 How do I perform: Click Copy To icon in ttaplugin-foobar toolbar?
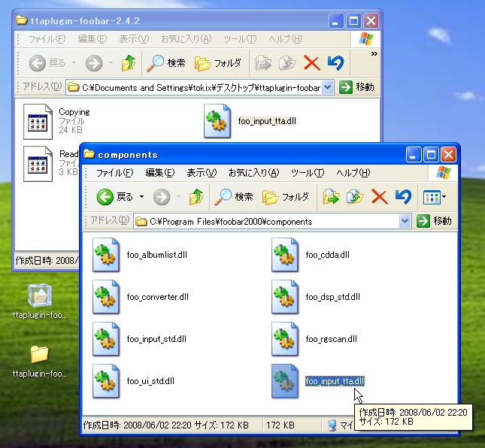click(287, 63)
